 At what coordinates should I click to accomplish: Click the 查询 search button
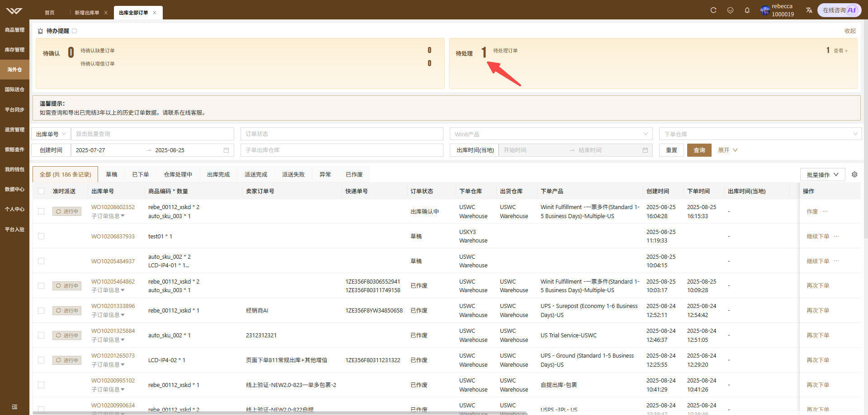coord(699,150)
